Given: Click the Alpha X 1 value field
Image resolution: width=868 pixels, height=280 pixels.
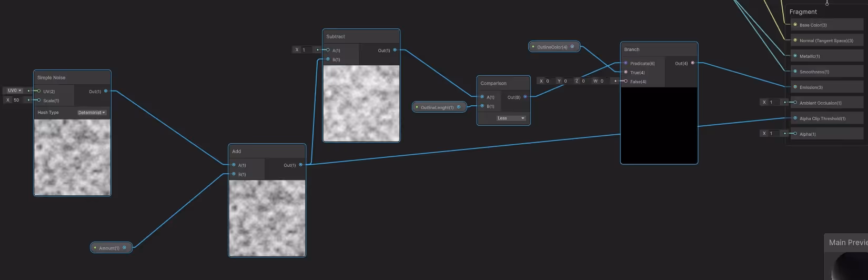Looking at the screenshot, I should pyautogui.click(x=774, y=134).
